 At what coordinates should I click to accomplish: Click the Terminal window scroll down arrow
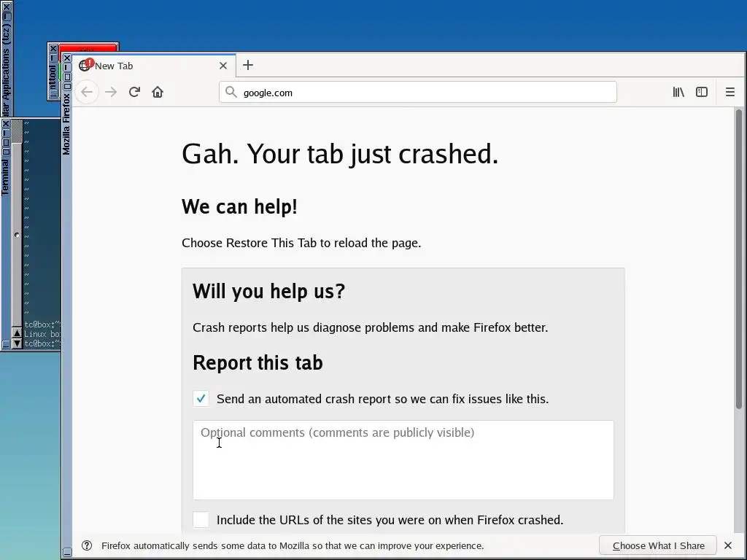(x=18, y=343)
